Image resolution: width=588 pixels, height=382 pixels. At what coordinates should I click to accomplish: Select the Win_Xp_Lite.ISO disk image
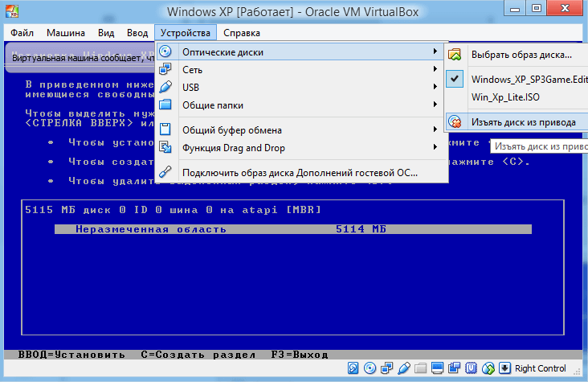click(x=517, y=97)
